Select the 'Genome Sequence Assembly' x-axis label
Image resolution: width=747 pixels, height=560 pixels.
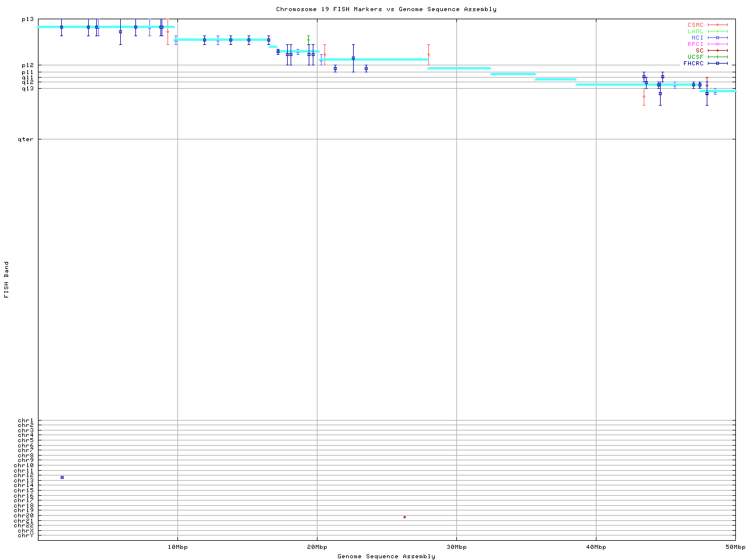coord(386,556)
